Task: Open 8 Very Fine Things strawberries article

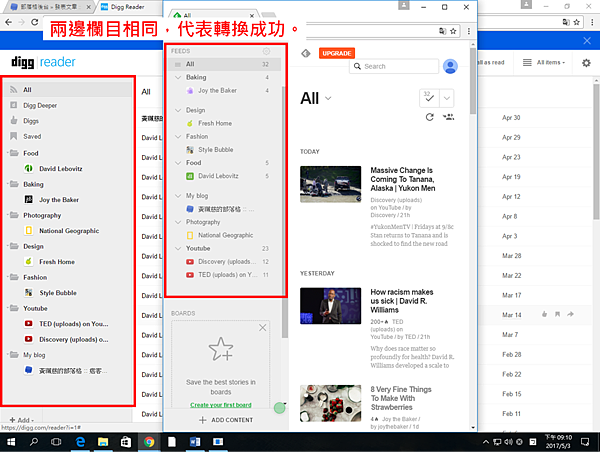Action: (401, 398)
